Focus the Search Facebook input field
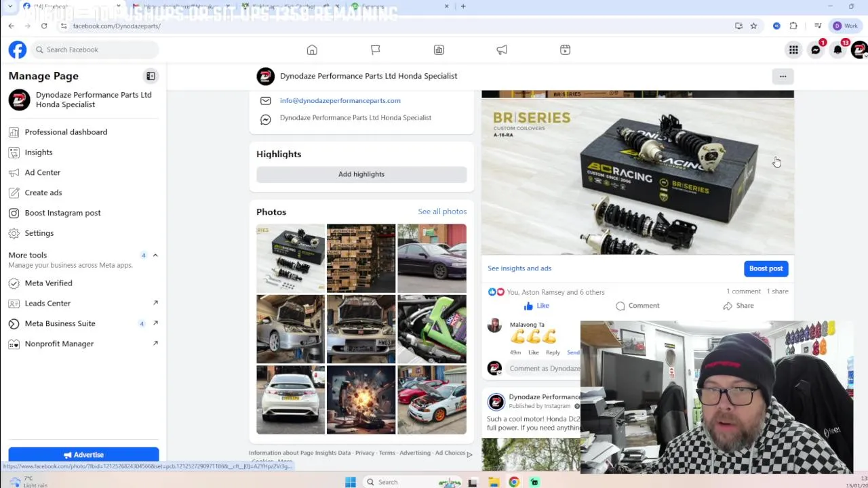Image resolution: width=868 pixels, height=488 pixels. pyautogui.click(x=94, y=49)
